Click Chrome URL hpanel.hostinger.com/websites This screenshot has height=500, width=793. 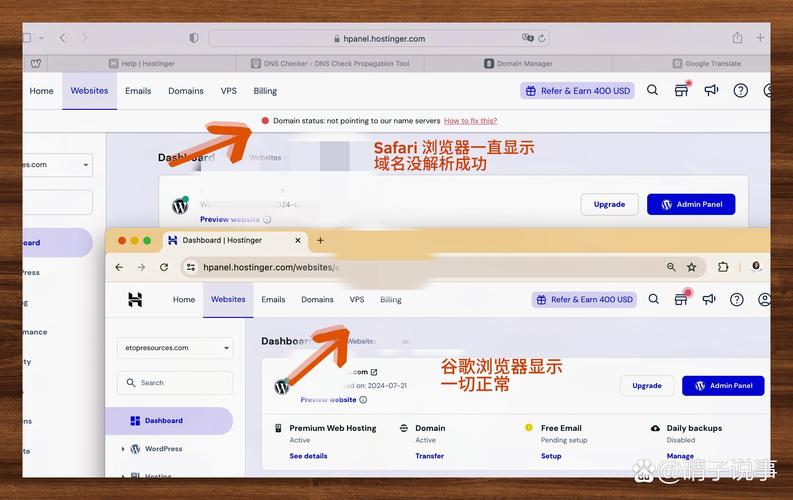[x=271, y=267]
